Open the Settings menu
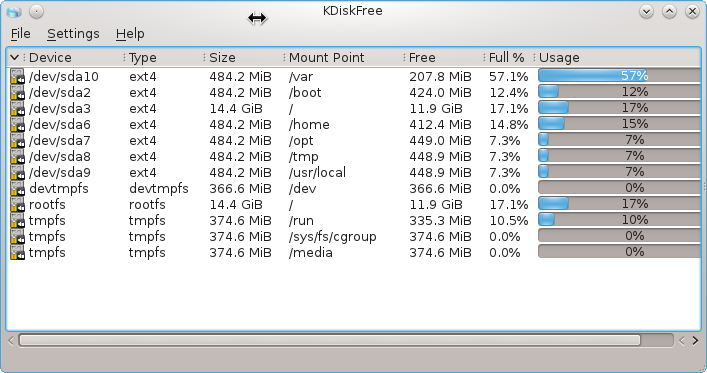The height and width of the screenshot is (373, 707). coord(73,34)
